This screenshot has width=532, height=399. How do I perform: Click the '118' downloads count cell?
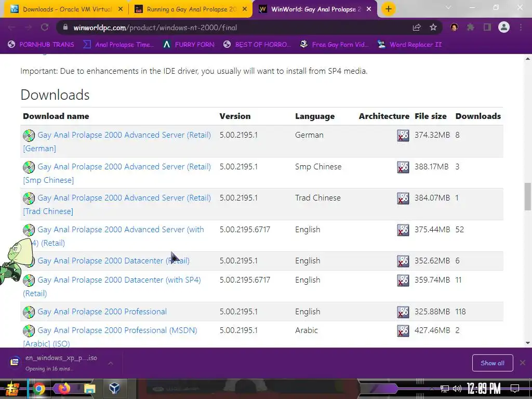pyautogui.click(x=460, y=312)
